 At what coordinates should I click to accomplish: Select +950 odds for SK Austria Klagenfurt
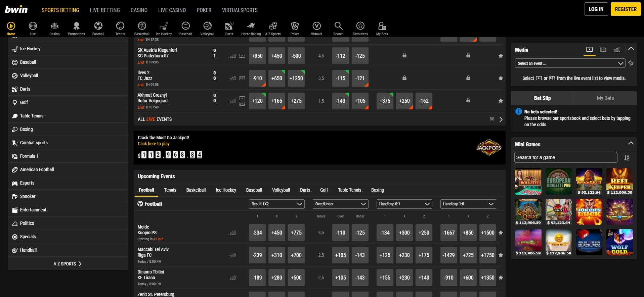pyautogui.click(x=257, y=56)
